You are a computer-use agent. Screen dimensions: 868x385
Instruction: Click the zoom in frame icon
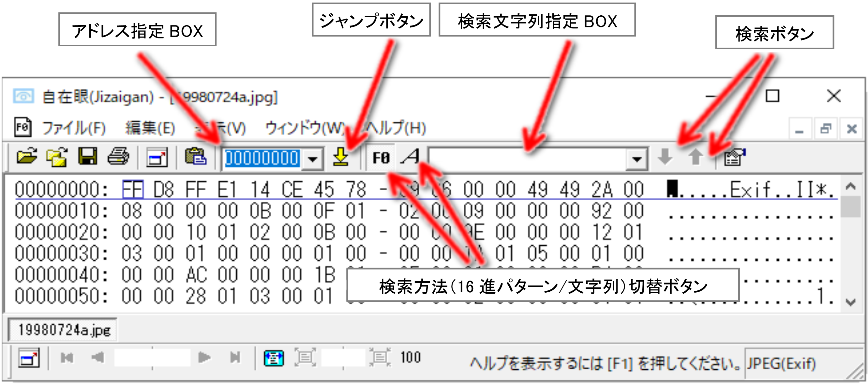pos(380,357)
